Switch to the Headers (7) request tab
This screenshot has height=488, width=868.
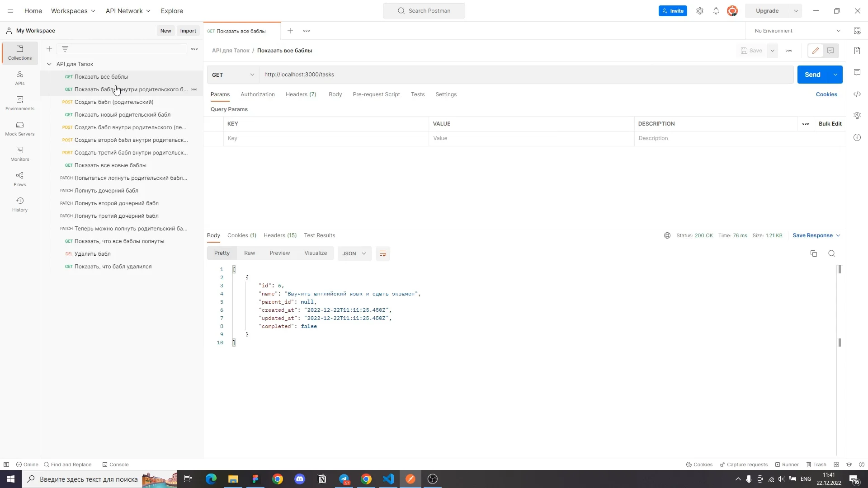pos(301,94)
